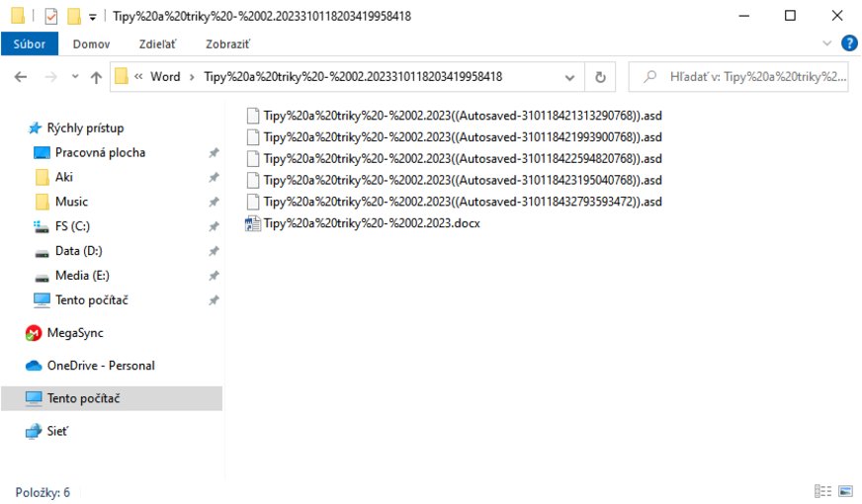Go back with the left arrow button
862x504 pixels.
click(21, 77)
